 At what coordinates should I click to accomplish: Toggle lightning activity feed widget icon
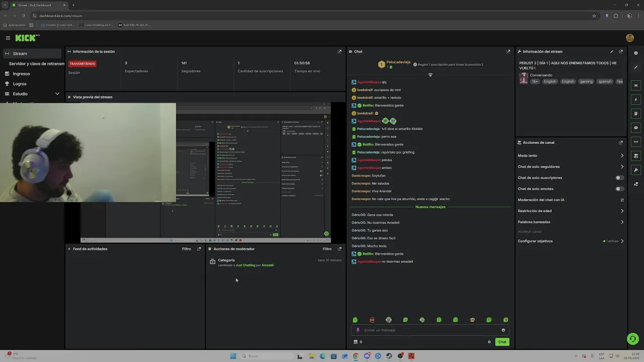[636, 100]
